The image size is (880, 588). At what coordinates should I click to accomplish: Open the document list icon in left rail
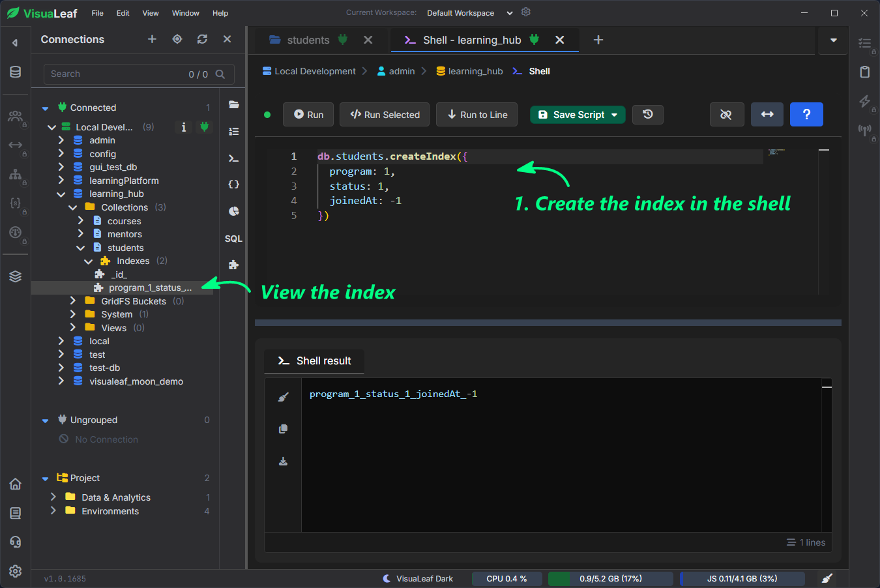[15, 513]
